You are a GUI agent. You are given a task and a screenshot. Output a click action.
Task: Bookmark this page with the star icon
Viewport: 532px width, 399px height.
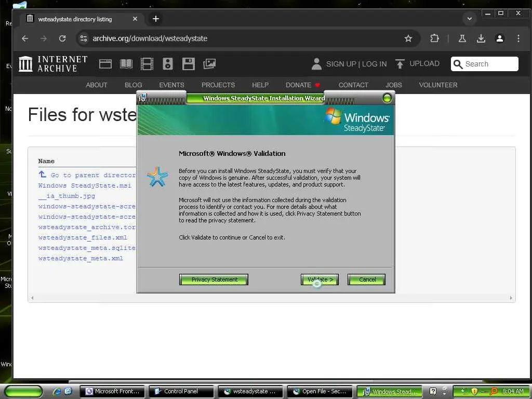click(x=408, y=38)
